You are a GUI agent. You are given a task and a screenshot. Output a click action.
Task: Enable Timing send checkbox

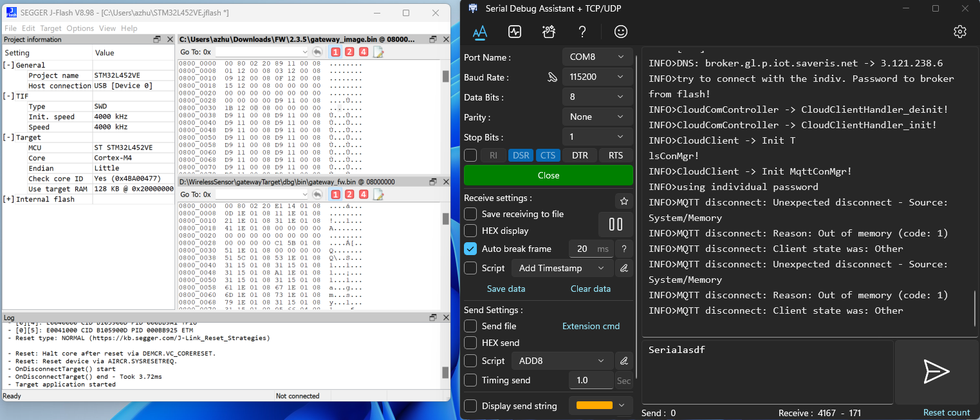point(470,380)
